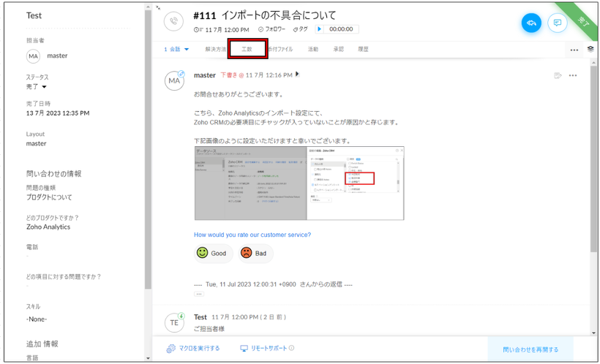The height and width of the screenshot is (364, 600).
Task: Click the 13 7月 2023 12:35 PM completion date
Action: pyautogui.click(x=58, y=113)
